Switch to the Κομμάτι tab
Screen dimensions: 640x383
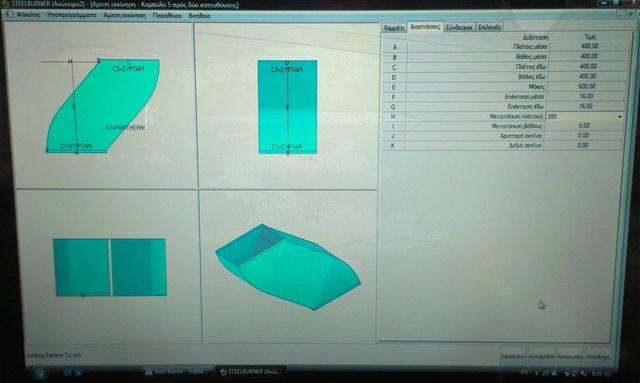click(x=394, y=28)
